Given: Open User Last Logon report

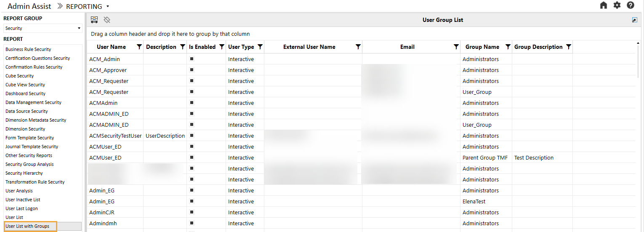Looking at the screenshot, I should 21,208.
